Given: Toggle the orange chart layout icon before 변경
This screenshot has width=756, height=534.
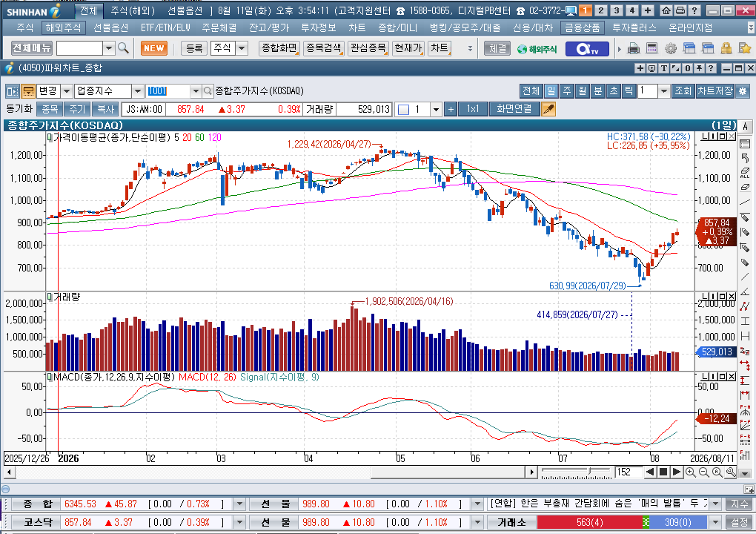Looking at the screenshot, I should click(x=28, y=90).
